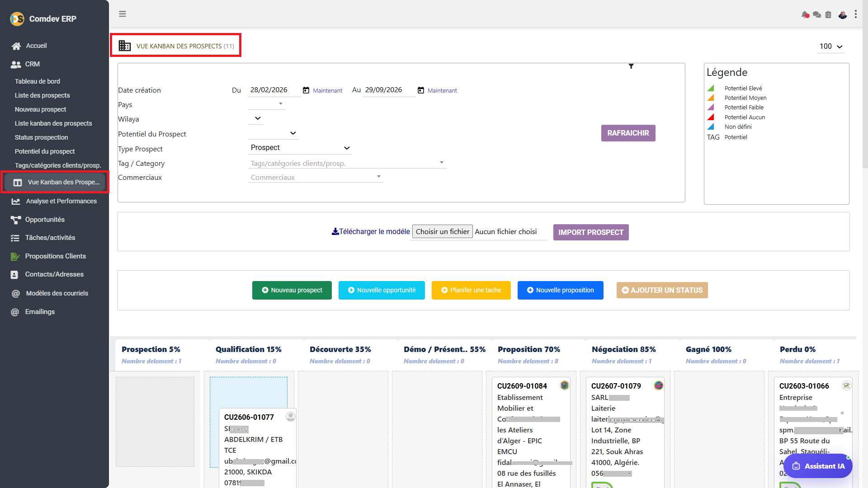868x488 pixels.
Task: Click Choisir un fichier button
Action: pyautogui.click(x=442, y=231)
